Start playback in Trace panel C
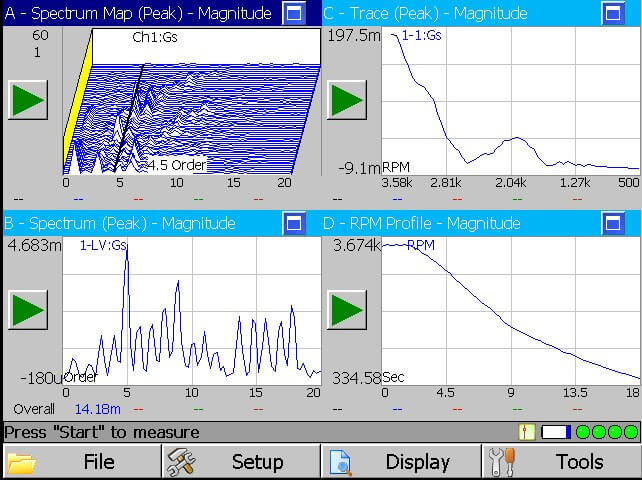642x480 pixels. (347, 100)
